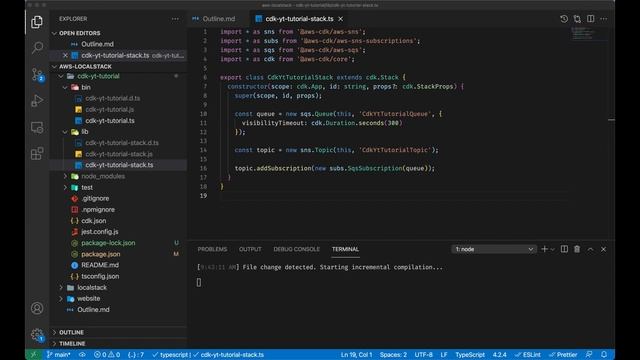This screenshot has width=640, height=360.
Task: Click TypeScript version 4.2.4
Action: click(x=499, y=355)
